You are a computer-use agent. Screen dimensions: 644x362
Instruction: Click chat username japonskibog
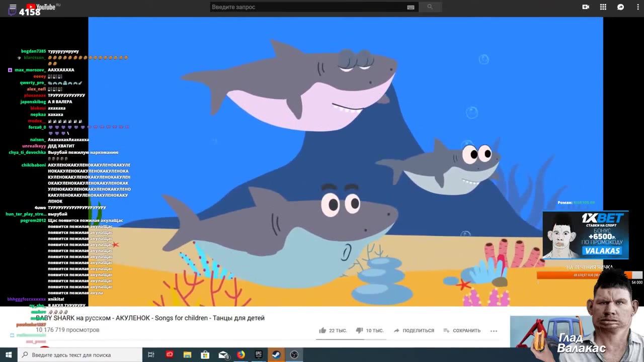coord(33,102)
